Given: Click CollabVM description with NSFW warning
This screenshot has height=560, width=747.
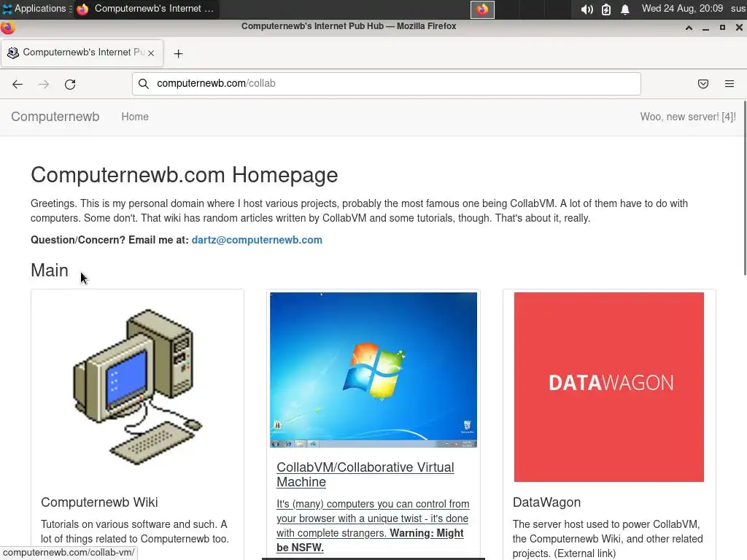Looking at the screenshot, I should (x=373, y=526).
